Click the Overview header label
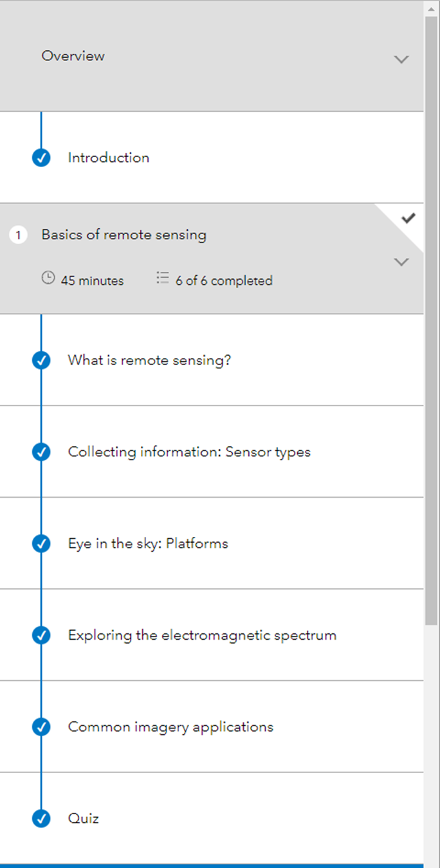This screenshot has height=868, width=440. coord(73,56)
